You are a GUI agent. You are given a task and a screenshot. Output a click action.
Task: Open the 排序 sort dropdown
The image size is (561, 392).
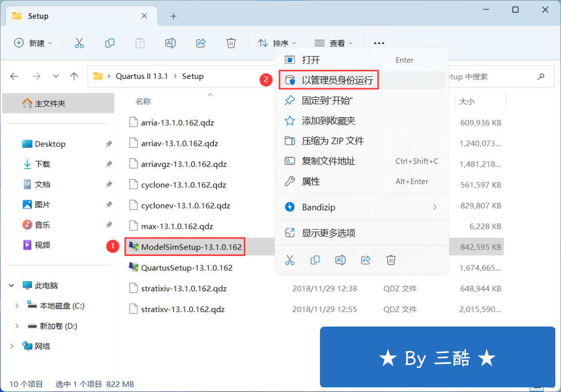tap(277, 43)
